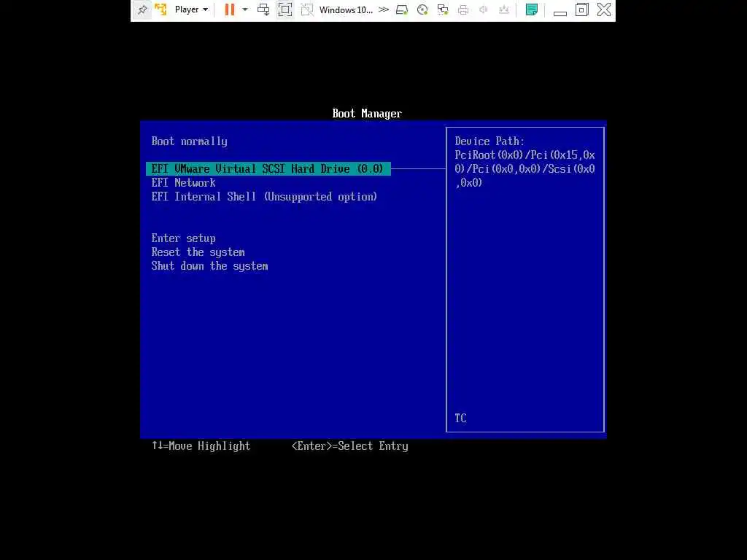Open the green message log note icon
Screen dimensions: 747x560
[x=532, y=9]
